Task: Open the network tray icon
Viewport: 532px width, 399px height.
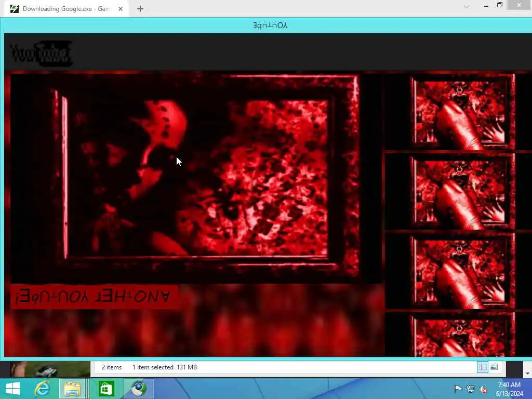Action: coord(470,389)
